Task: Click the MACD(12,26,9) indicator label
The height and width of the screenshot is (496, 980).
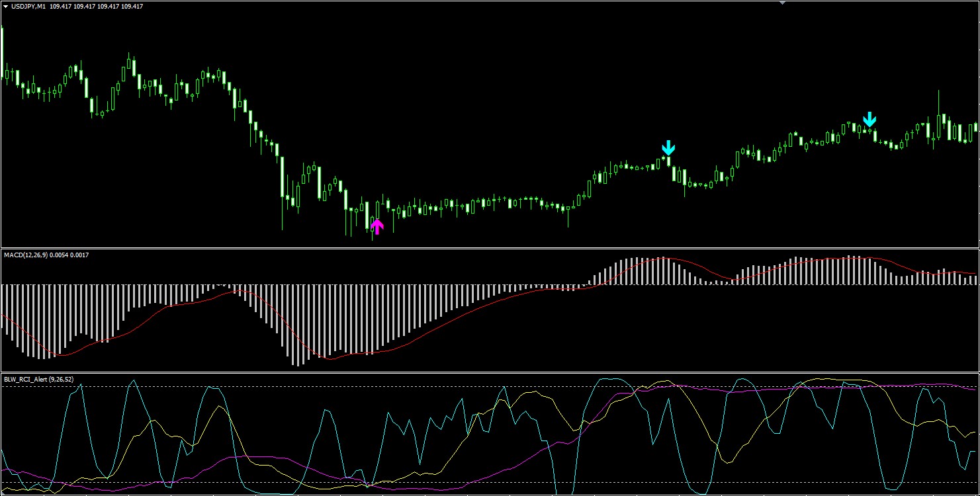Action: pos(24,255)
